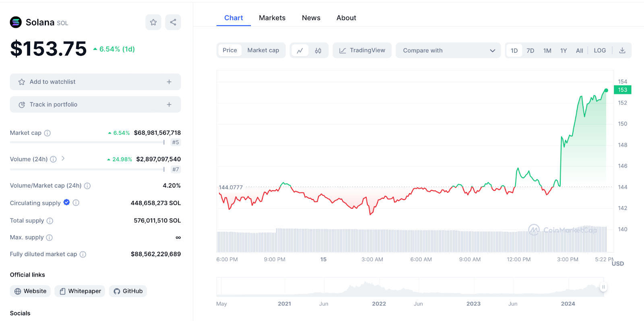Select the candlestick chart type icon
The image size is (644, 321).
click(x=318, y=50)
